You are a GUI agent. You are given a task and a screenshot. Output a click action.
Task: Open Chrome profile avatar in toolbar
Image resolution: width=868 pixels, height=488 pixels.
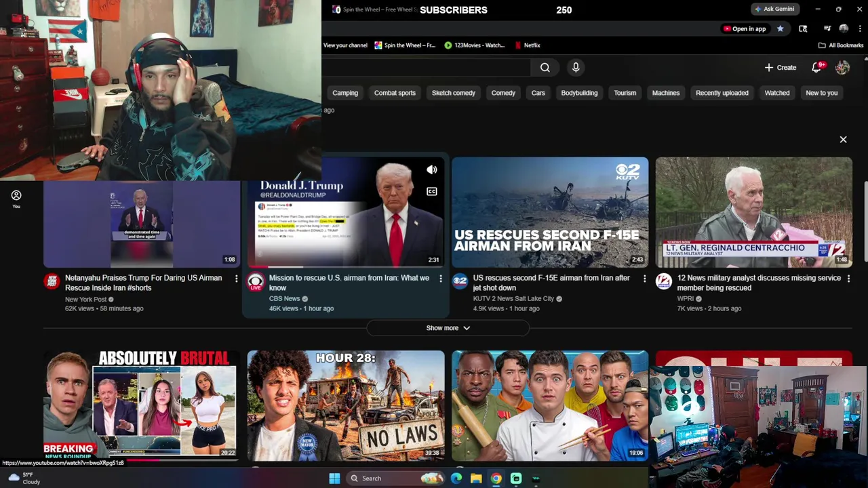tap(844, 28)
